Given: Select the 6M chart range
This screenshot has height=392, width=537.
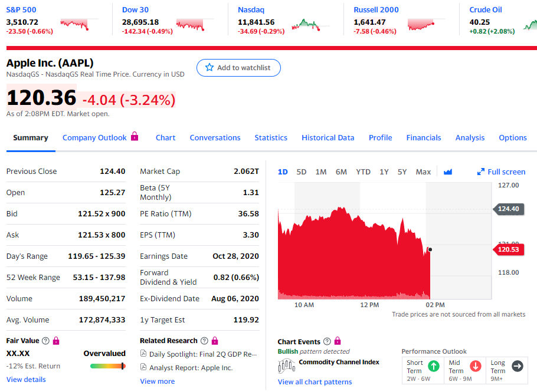Looking at the screenshot, I should tap(341, 172).
